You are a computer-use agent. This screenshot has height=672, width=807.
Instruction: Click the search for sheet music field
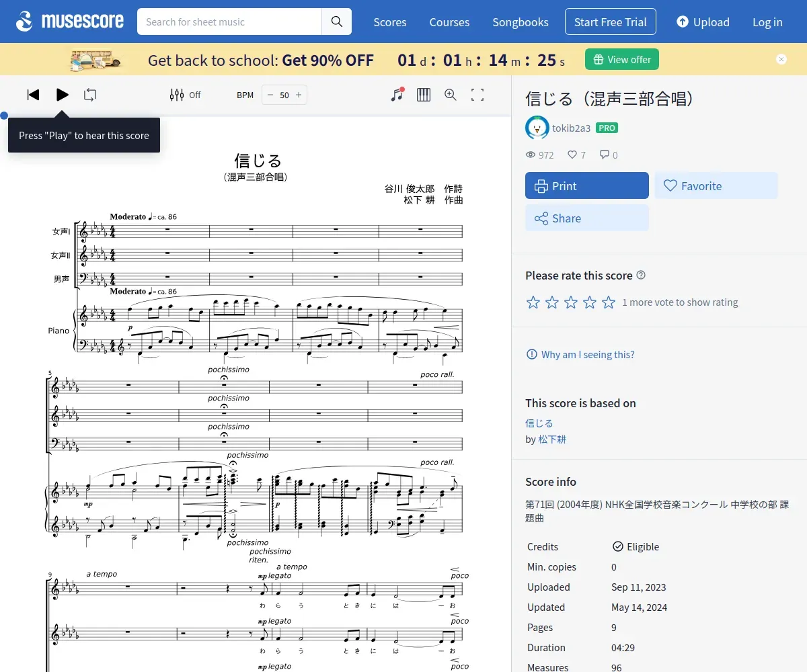(x=229, y=22)
